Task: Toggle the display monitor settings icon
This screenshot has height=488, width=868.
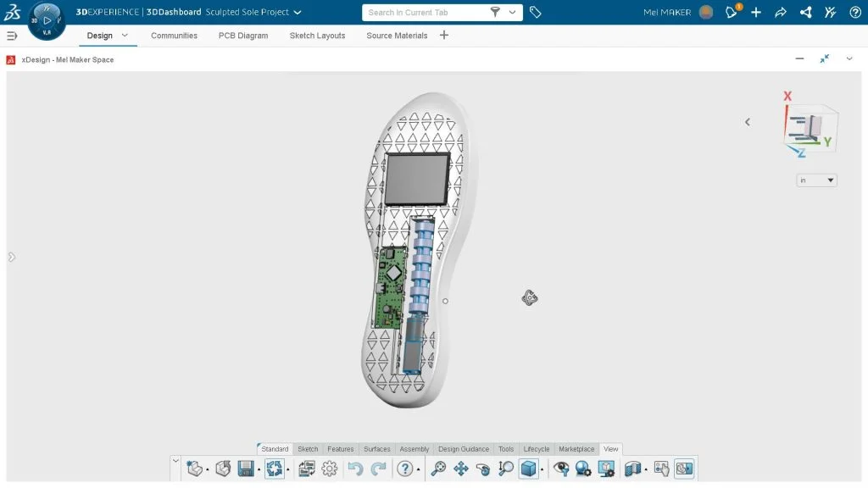Action: 606,469
